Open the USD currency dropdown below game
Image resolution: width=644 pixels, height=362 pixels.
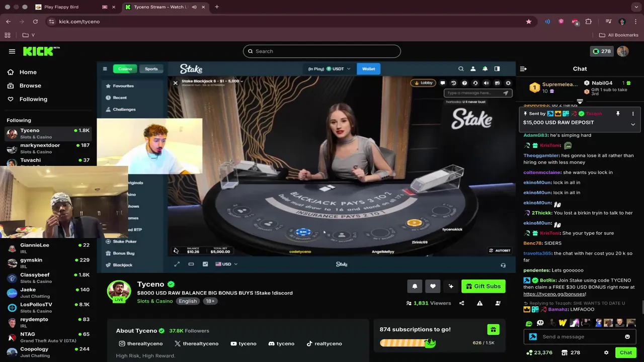coord(226,264)
